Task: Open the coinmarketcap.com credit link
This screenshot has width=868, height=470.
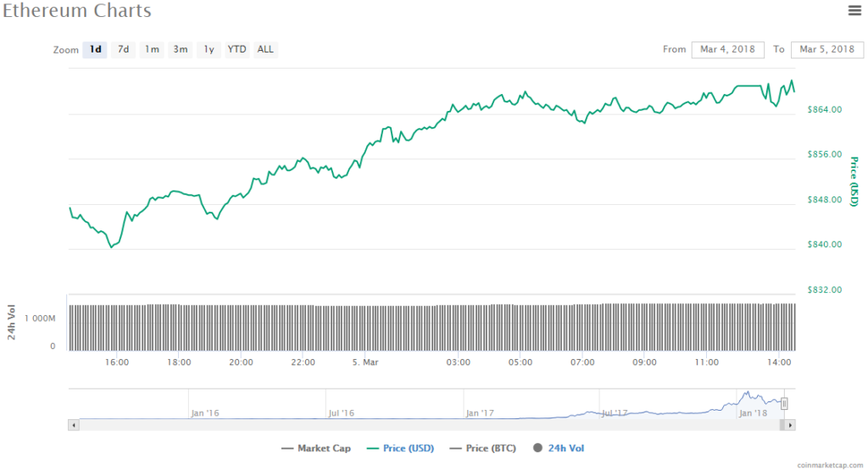Action: click(x=832, y=465)
